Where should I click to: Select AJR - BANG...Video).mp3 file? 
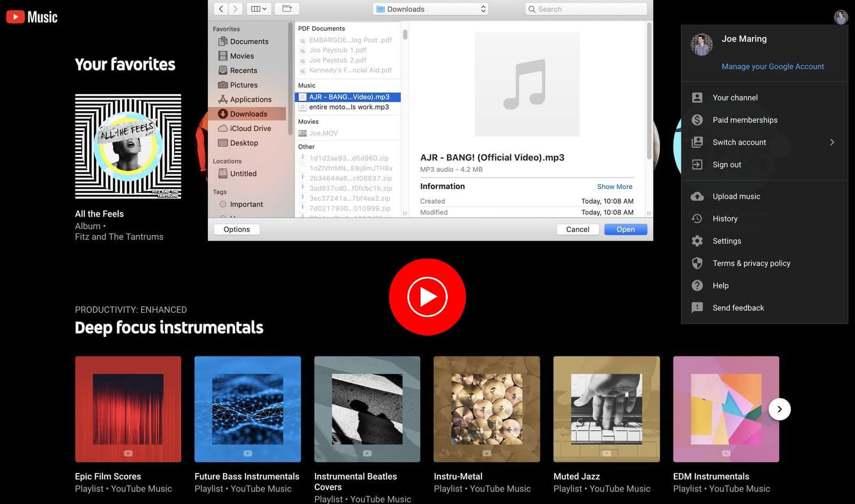tap(348, 97)
